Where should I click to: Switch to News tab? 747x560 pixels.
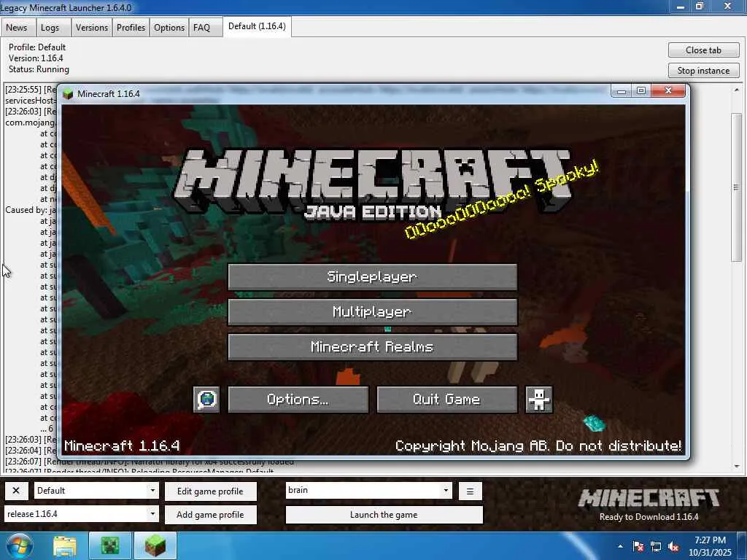click(x=17, y=28)
